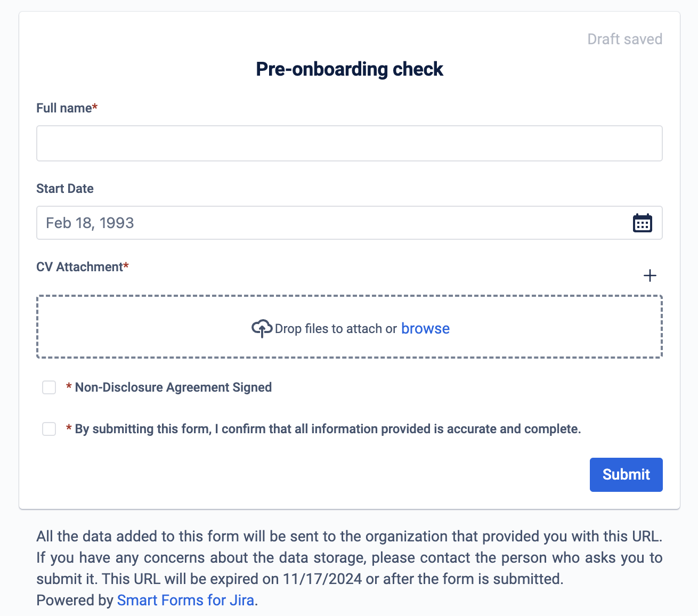Check the accuracy confirmation checkbox
698x616 pixels.
click(49, 429)
